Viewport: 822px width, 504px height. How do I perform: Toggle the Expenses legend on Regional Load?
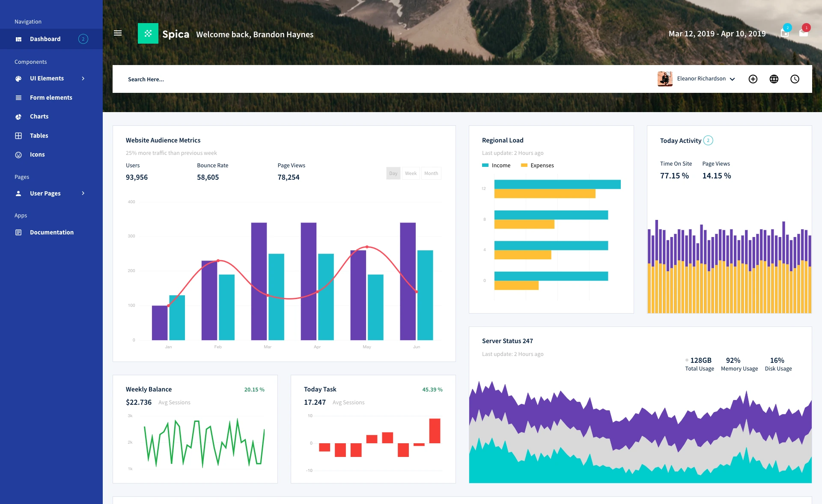coord(537,165)
